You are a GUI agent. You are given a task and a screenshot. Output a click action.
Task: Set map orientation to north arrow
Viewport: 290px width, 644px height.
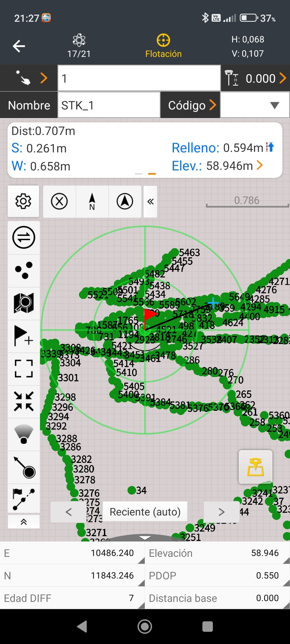click(x=92, y=201)
